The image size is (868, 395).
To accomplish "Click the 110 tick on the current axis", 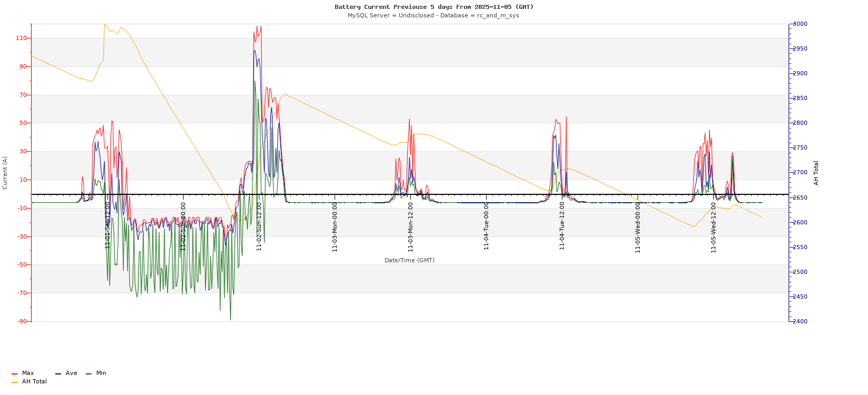I will 22,38.
